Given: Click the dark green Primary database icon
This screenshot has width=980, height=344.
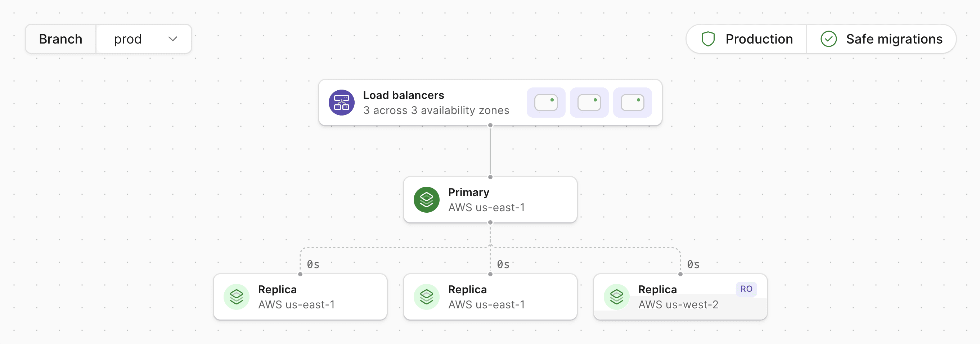Looking at the screenshot, I should (x=427, y=200).
